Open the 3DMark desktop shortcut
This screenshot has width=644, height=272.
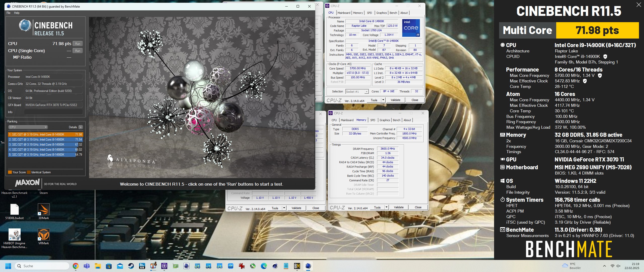(44, 212)
